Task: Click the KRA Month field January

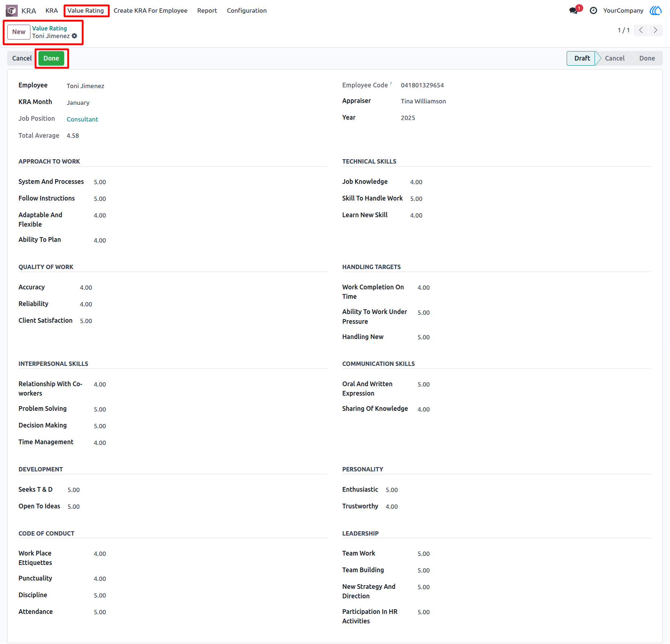Action: pyautogui.click(x=78, y=103)
